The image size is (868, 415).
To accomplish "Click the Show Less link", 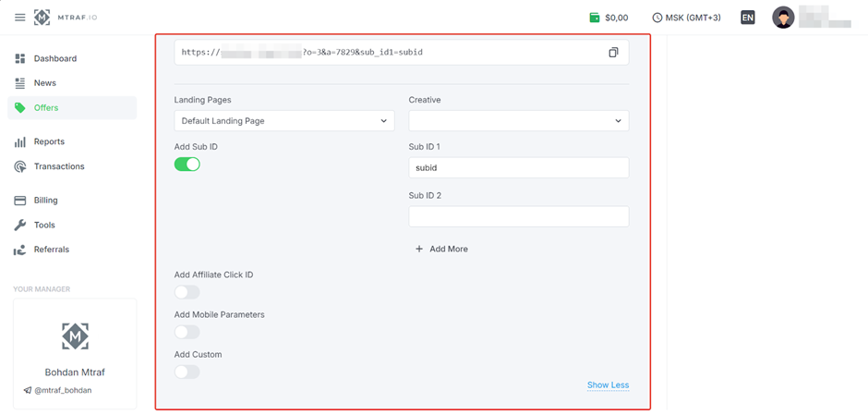I will point(608,385).
